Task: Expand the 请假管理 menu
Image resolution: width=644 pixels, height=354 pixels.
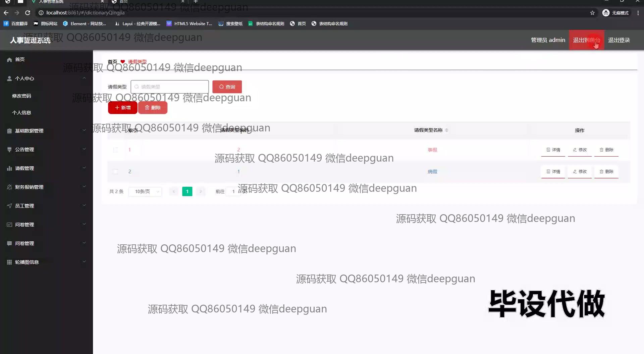Action: (46, 168)
